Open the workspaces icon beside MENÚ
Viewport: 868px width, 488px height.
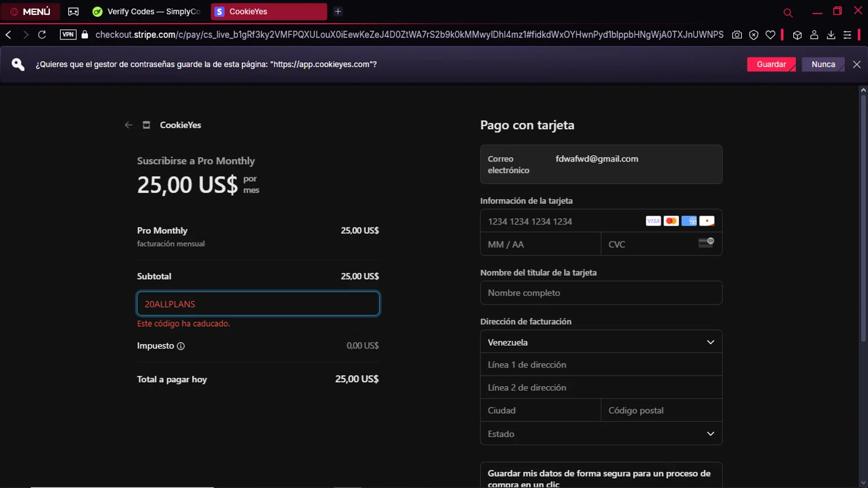coord(73,12)
